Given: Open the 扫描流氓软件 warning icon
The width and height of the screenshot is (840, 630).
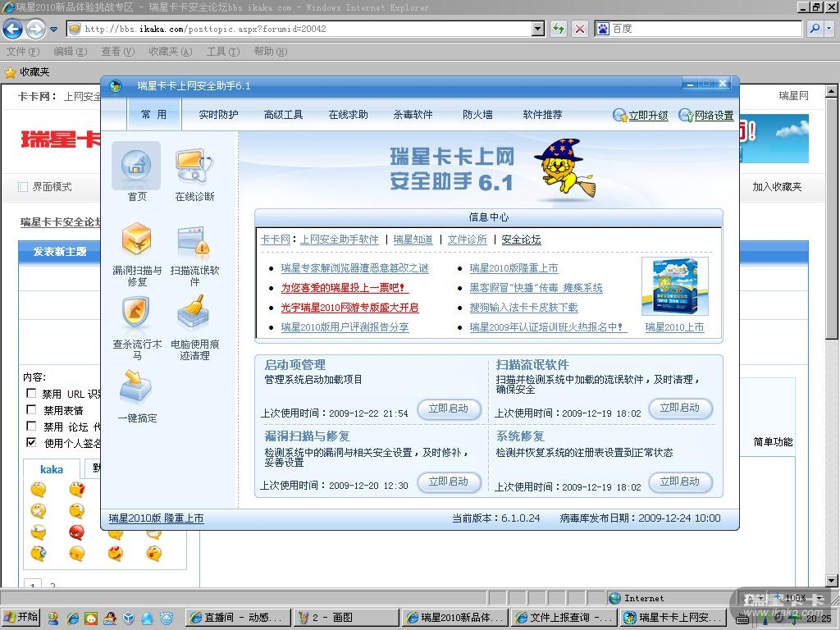Looking at the screenshot, I should pos(194,241).
